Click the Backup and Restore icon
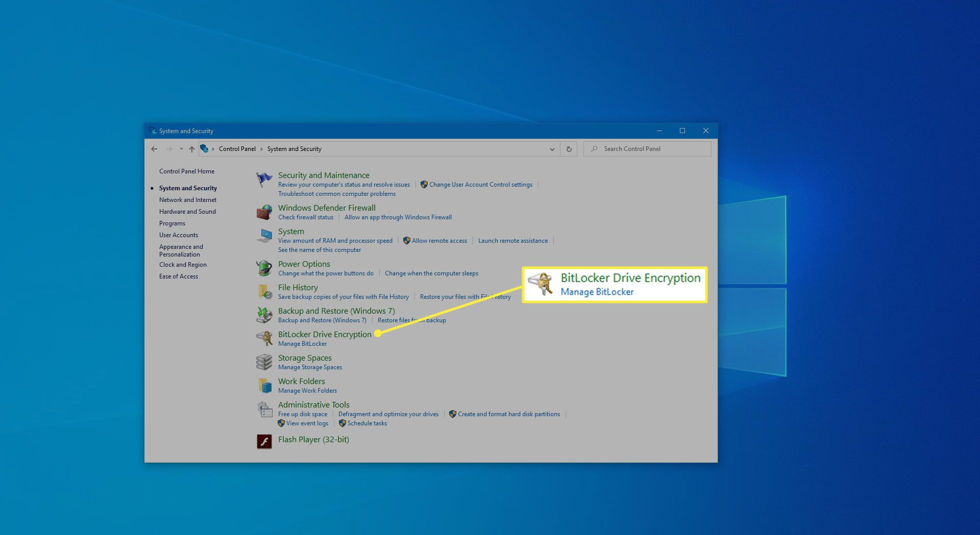The height and width of the screenshot is (535, 980). [264, 315]
